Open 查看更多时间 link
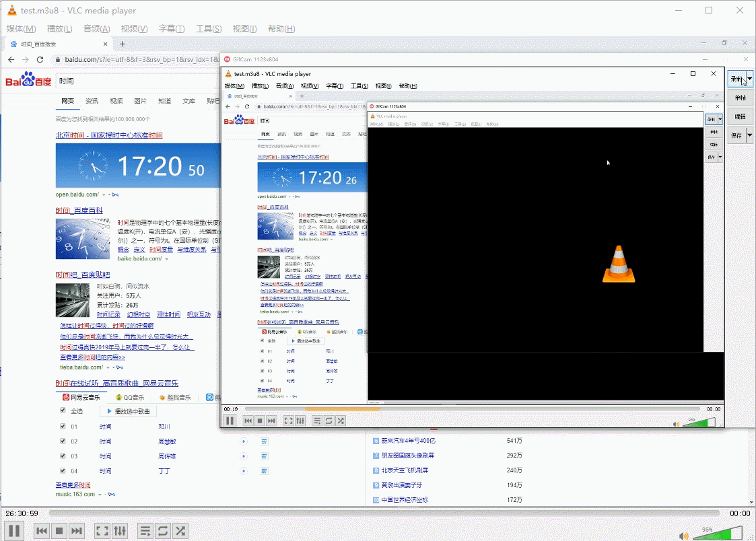The image size is (756, 541). coord(73,485)
